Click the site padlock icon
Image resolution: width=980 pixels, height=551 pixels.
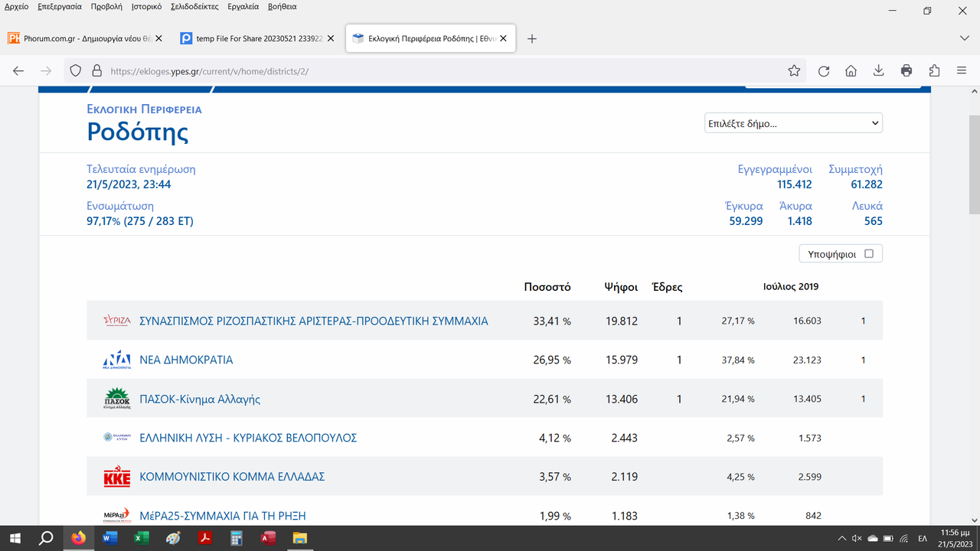click(96, 70)
